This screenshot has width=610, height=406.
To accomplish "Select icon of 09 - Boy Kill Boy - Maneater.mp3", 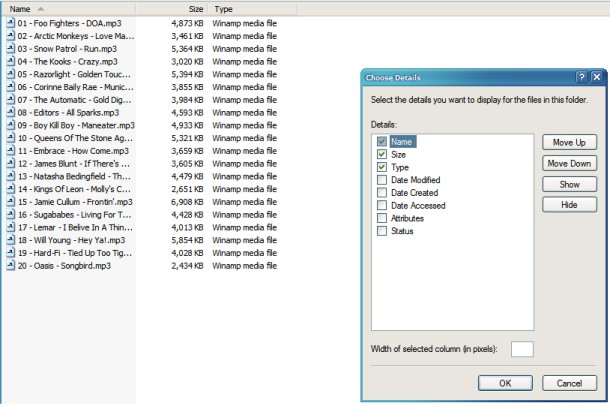I will tap(11, 125).
